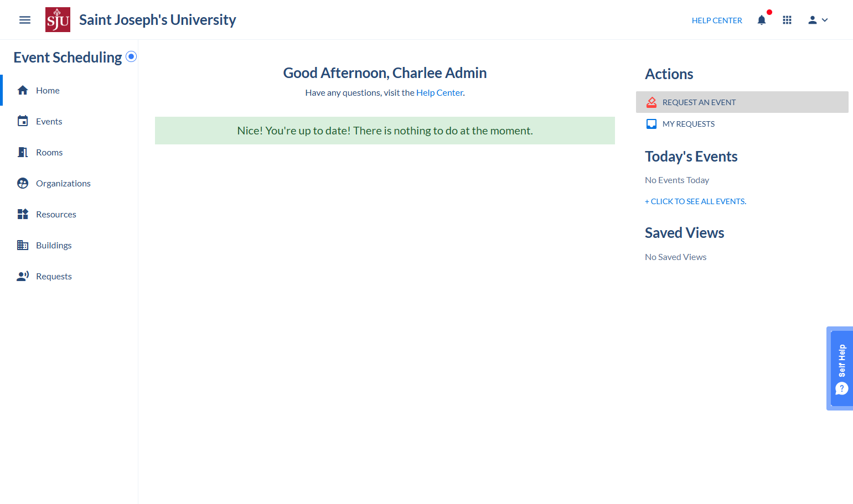This screenshot has height=504, width=853.
Task: Click the Rooms door icon
Action: [23, 152]
